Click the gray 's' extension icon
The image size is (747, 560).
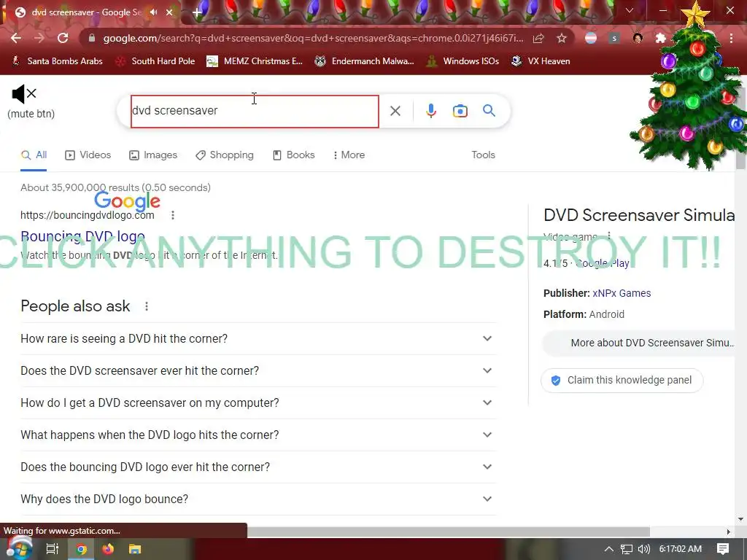[x=614, y=38]
